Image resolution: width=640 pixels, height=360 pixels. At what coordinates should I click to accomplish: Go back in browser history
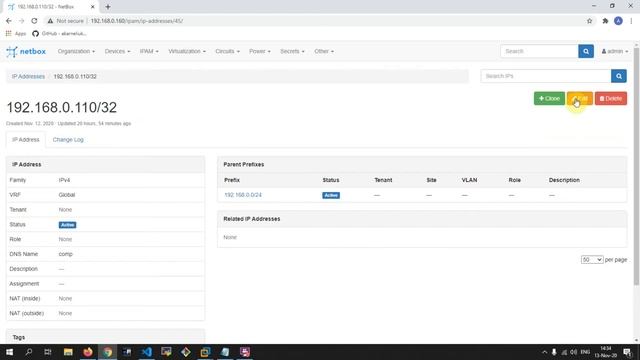pos(9,21)
